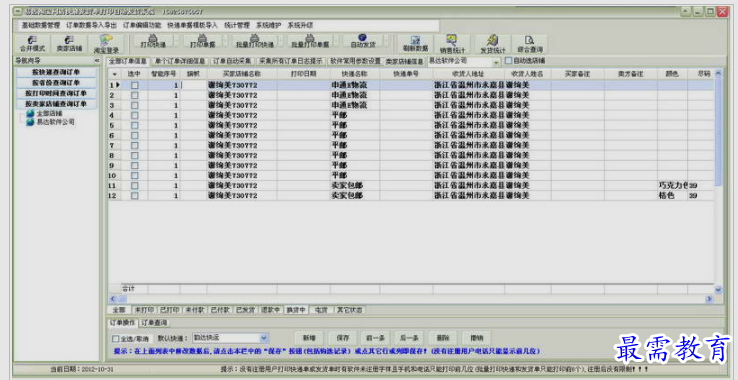Open the grid corner dropdown arrow
The height and width of the screenshot is (380, 738).
point(115,74)
